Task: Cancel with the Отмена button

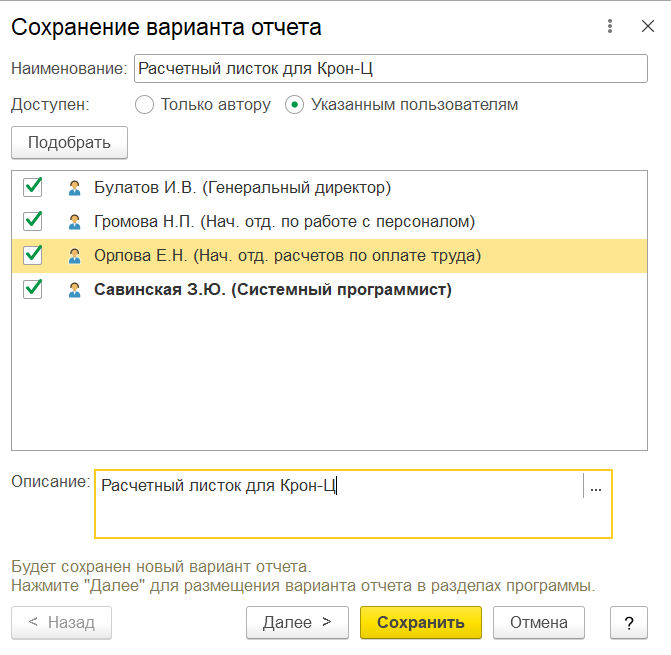Action: click(539, 622)
